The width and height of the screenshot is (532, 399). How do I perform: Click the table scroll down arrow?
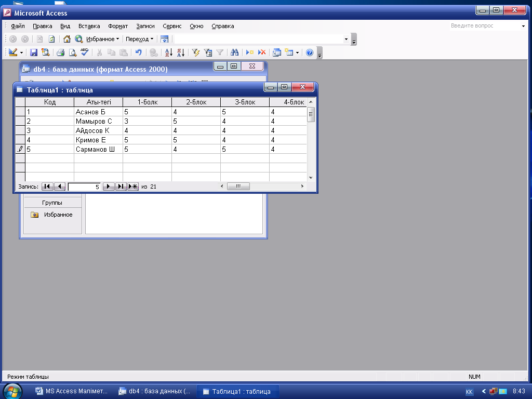(311, 178)
